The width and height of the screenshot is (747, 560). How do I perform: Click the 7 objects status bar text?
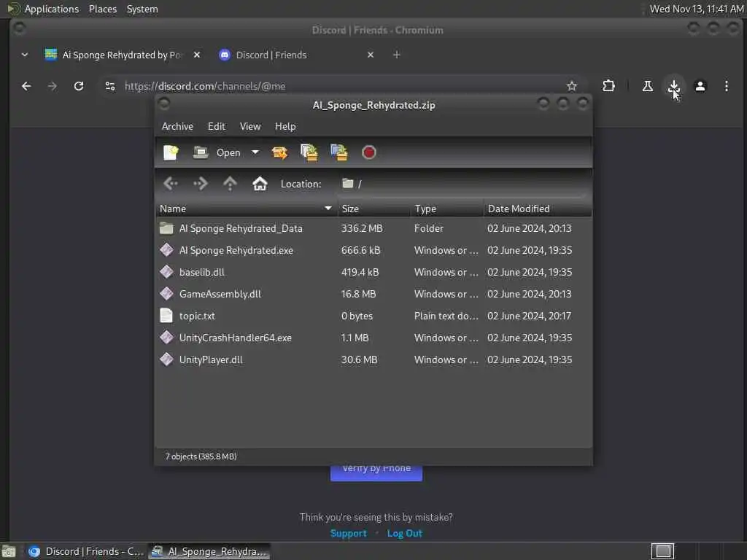[x=201, y=456]
